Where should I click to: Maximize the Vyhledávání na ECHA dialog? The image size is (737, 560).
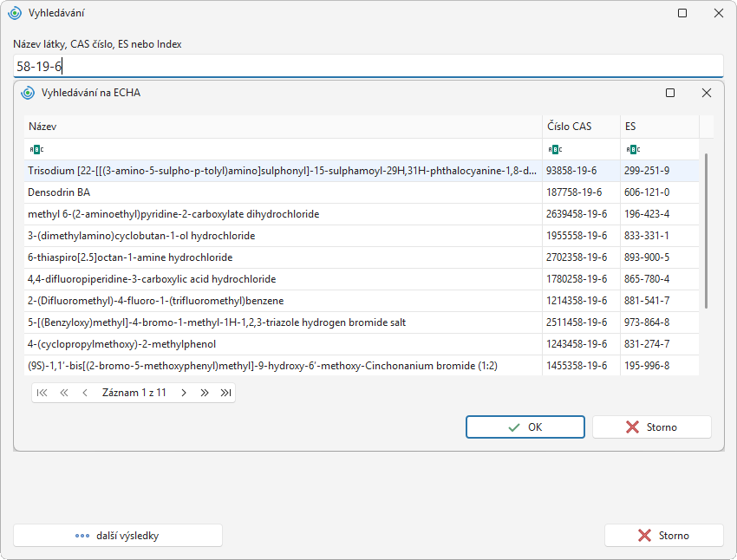(x=670, y=93)
